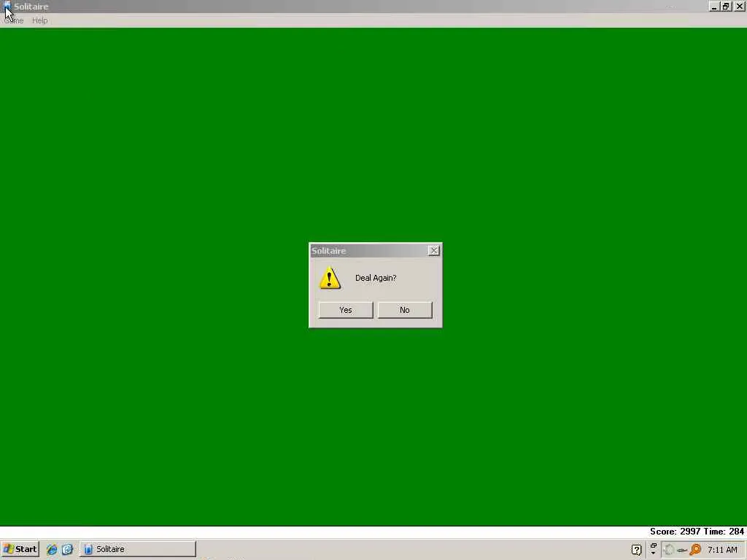Open the Windows Start menu
Viewport: 747px width, 560px height.
click(x=20, y=549)
